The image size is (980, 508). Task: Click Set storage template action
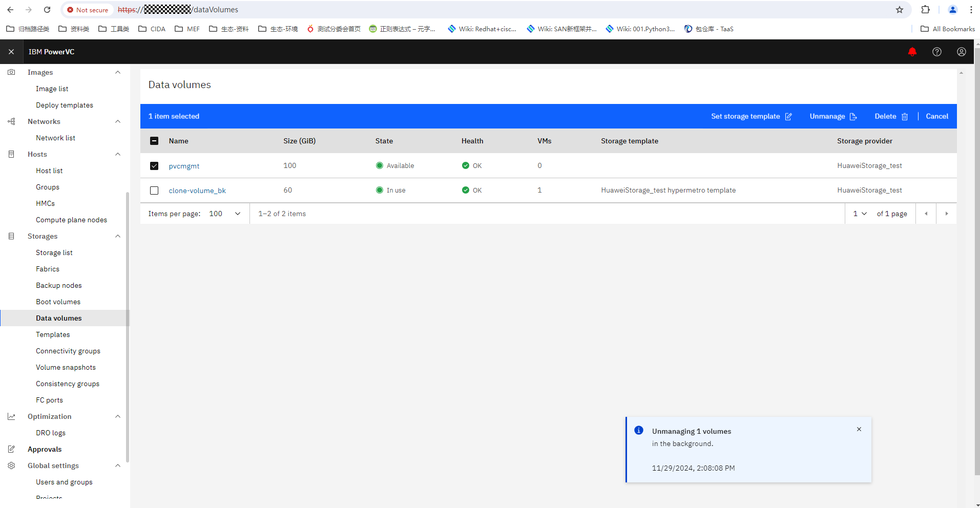[x=752, y=116]
